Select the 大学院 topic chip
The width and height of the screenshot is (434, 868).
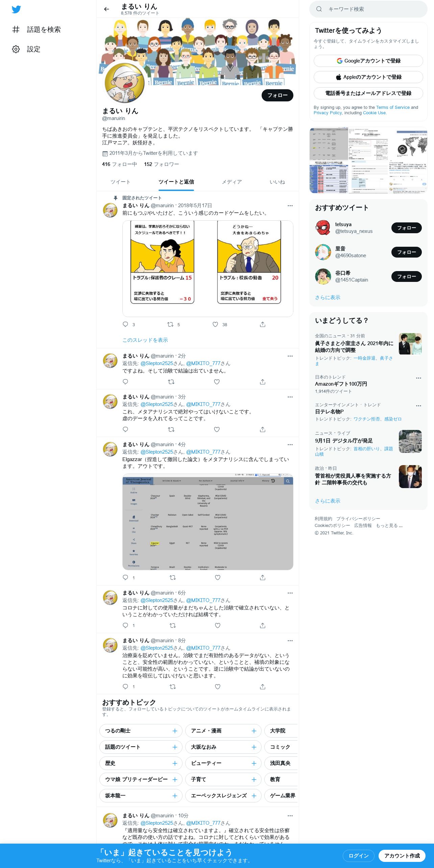pos(281,731)
